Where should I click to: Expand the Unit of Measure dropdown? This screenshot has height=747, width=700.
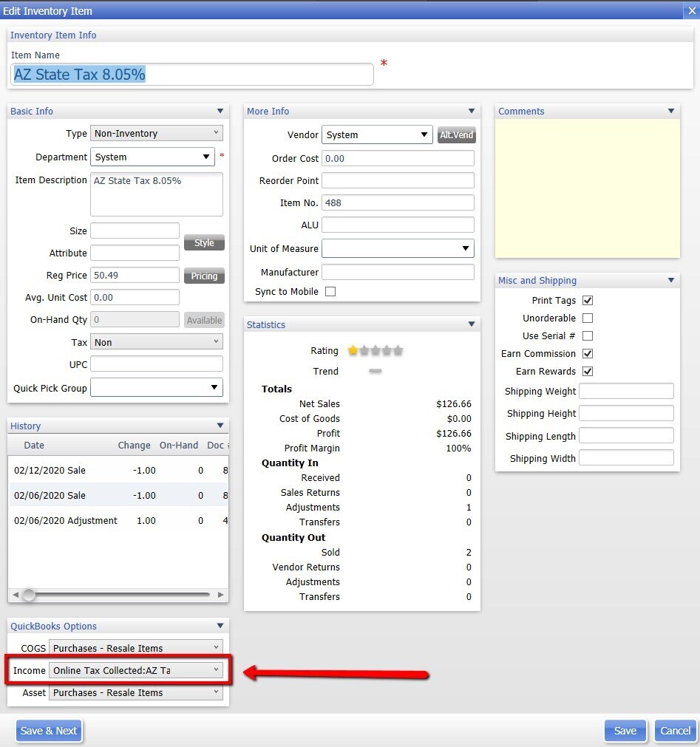[x=398, y=249]
